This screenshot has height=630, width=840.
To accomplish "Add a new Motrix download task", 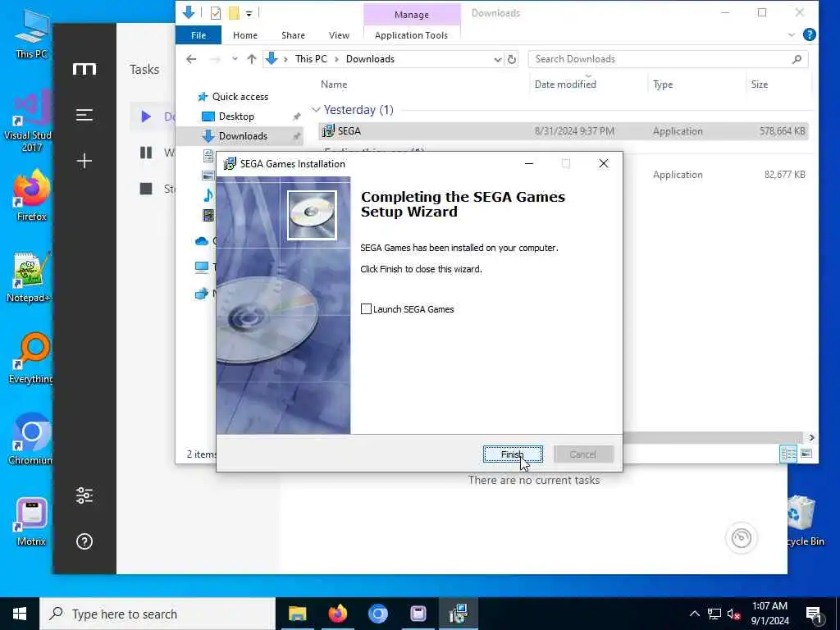I will (x=84, y=161).
